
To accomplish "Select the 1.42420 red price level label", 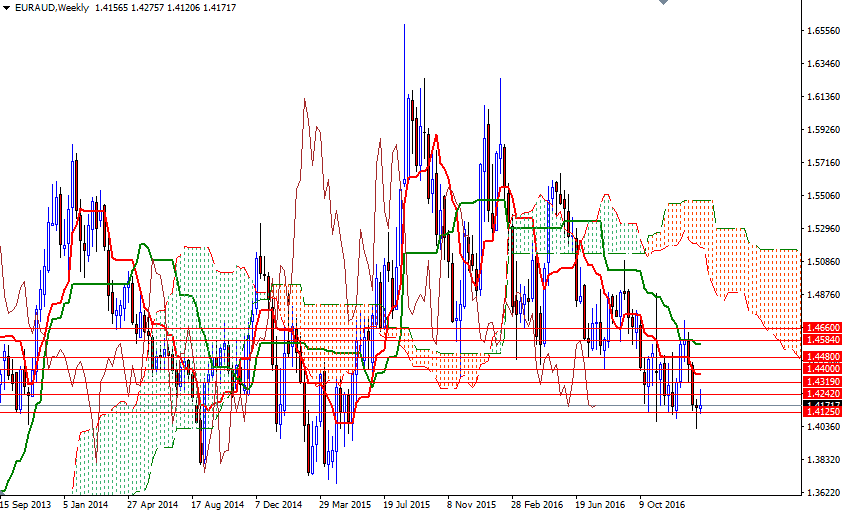I will [x=821, y=394].
